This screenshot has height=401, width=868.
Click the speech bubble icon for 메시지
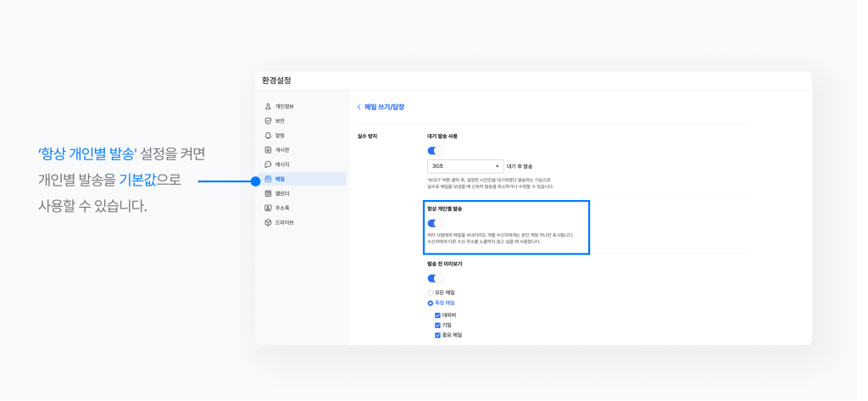click(x=268, y=164)
